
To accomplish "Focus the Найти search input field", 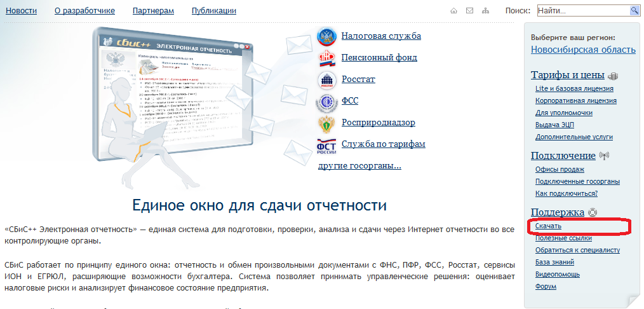I will (583, 11).
